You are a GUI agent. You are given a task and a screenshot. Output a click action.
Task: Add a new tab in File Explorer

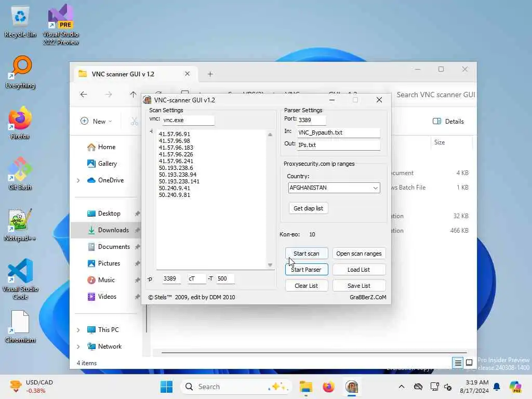tap(210, 74)
